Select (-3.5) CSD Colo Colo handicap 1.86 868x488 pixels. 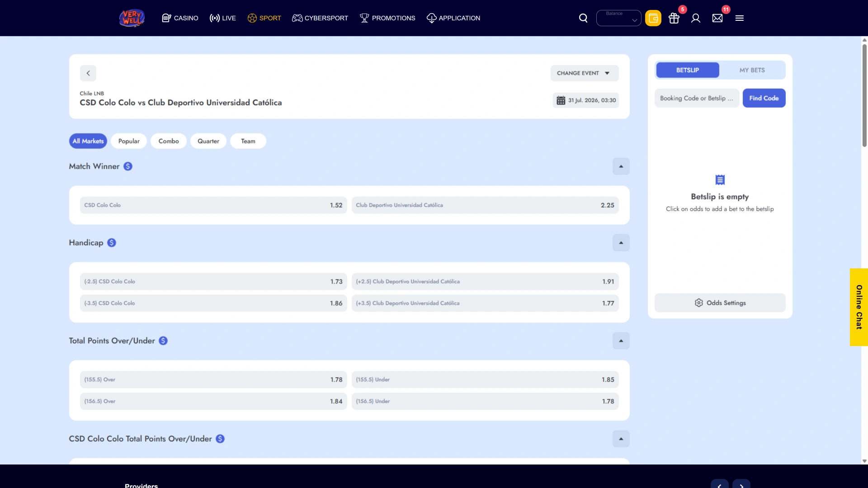(x=213, y=303)
